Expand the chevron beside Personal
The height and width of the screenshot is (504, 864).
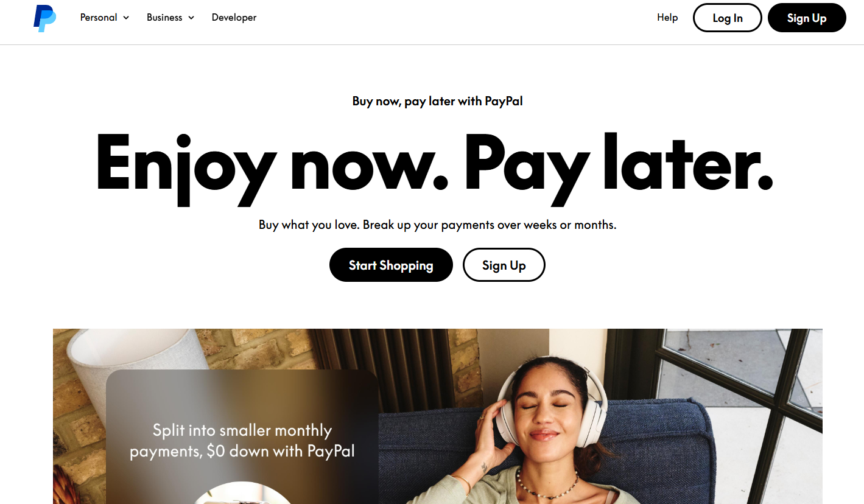coord(126,18)
